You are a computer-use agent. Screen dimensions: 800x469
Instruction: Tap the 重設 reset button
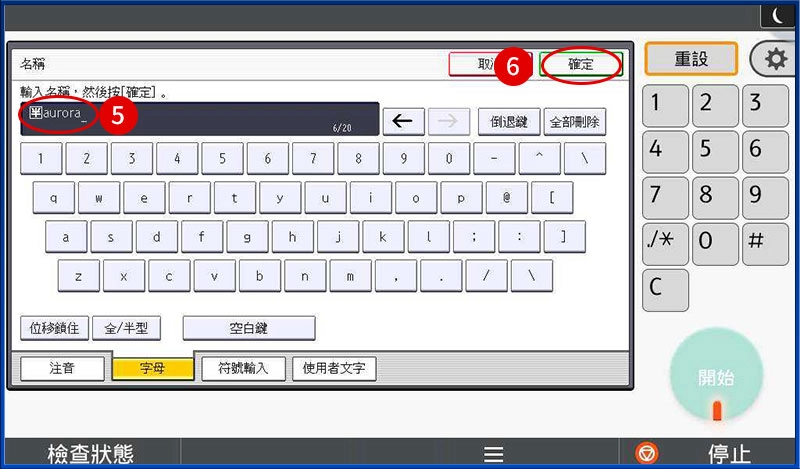coord(691,59)
